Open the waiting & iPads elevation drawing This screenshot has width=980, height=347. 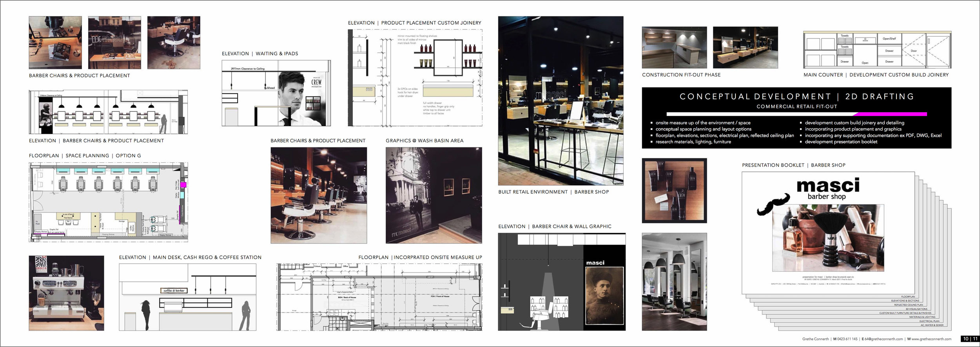276,93
